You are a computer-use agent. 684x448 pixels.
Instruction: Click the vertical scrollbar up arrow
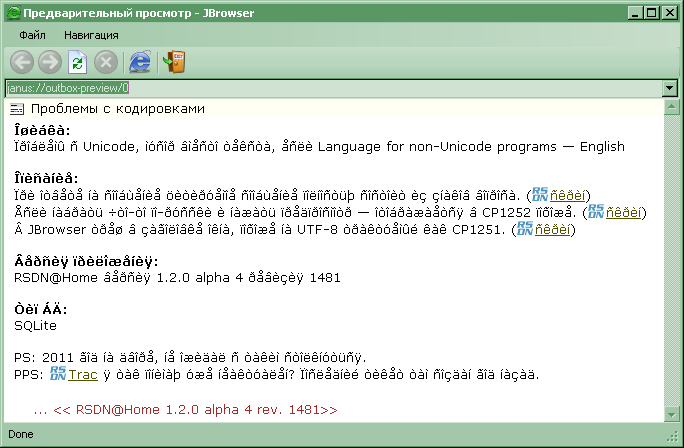(669, 107)
